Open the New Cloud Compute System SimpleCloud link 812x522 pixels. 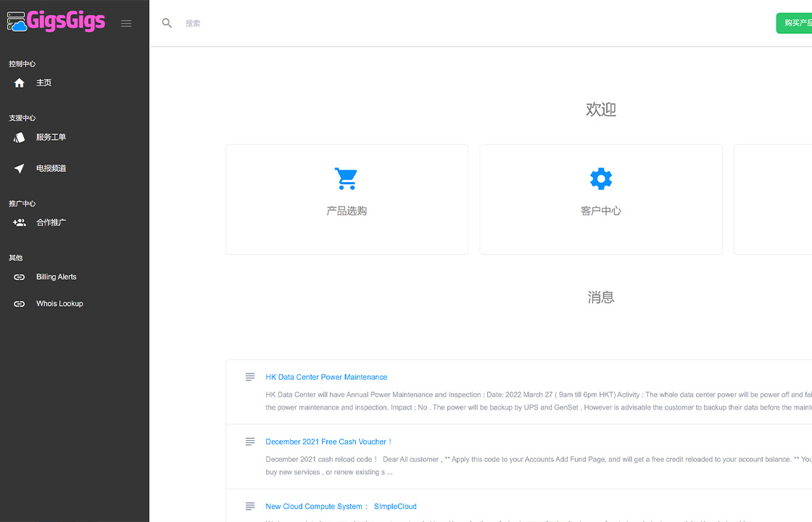(341, 507)
